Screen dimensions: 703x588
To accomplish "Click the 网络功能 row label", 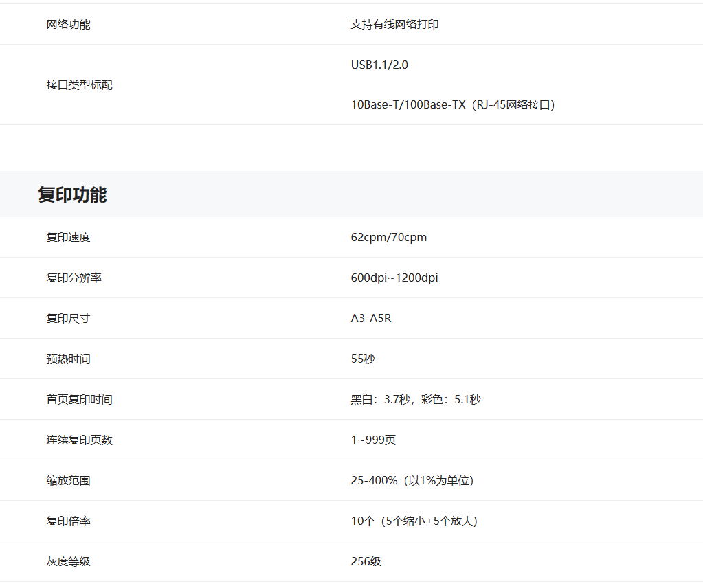I will click(68, 25).
